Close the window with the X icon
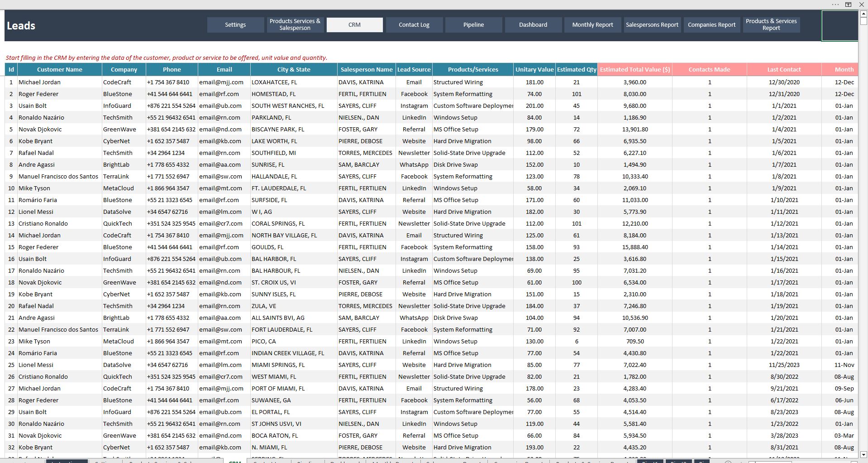The image size is (868, 463). [x=862, y=5]
